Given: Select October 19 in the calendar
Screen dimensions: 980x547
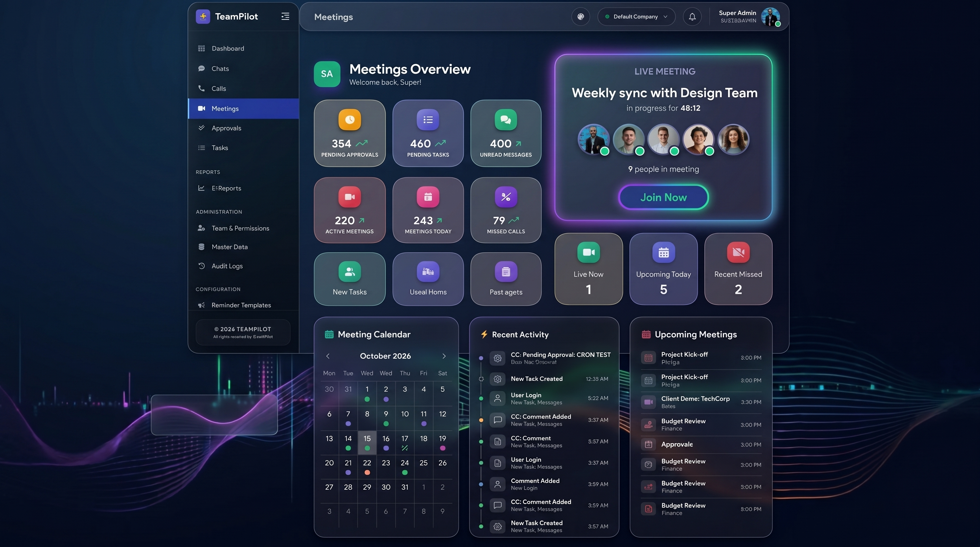Looking at the screenshot, I should [x=442, y=442].
